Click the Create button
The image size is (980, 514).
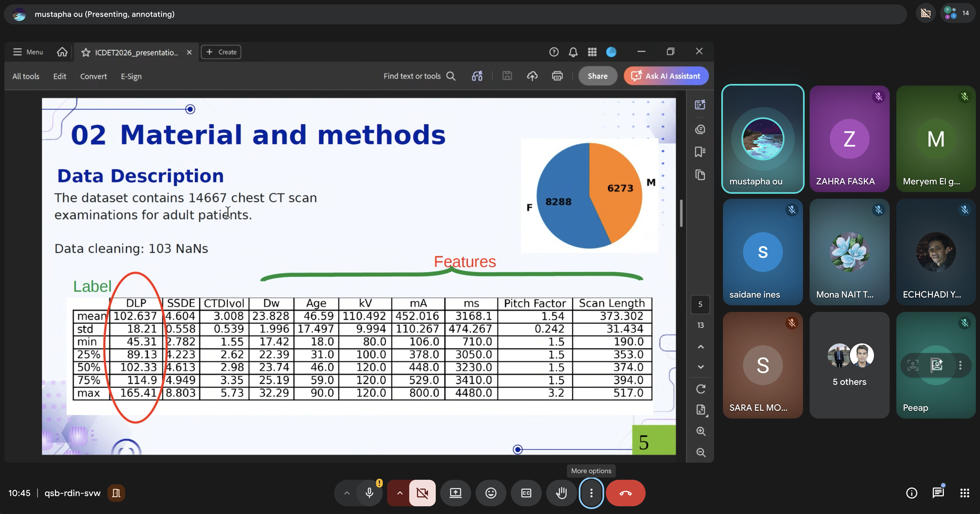[x=221, y=52]
